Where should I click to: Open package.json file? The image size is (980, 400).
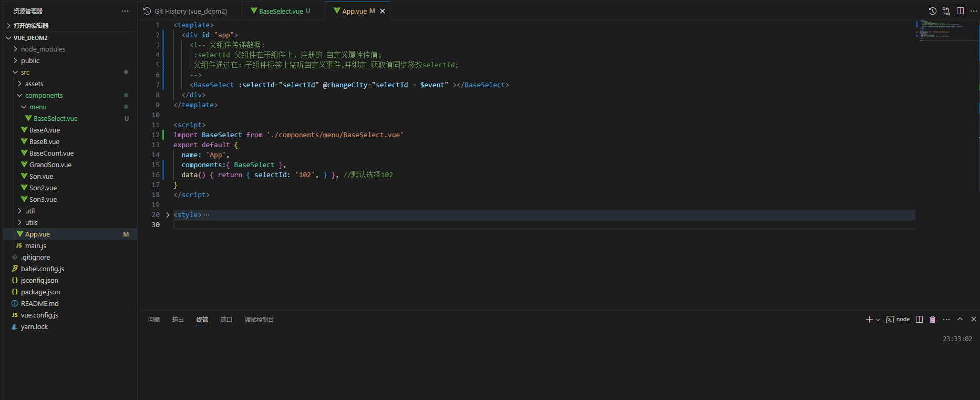pyautogui.click(x=70, y=292)
